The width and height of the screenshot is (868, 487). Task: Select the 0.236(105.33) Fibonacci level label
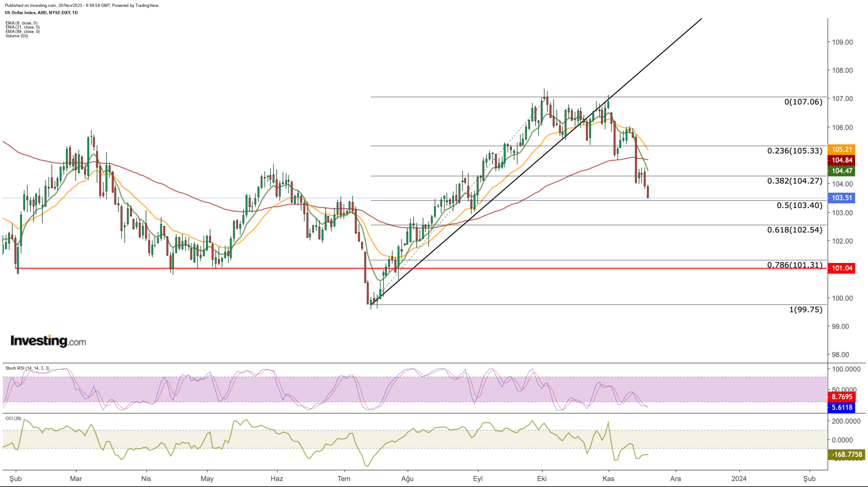tap(795, 151)
